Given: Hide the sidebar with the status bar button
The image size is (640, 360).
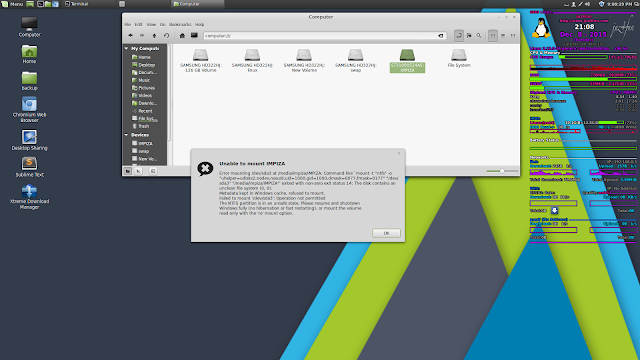Looking at the screenshot, I should (x=153, y=171).
